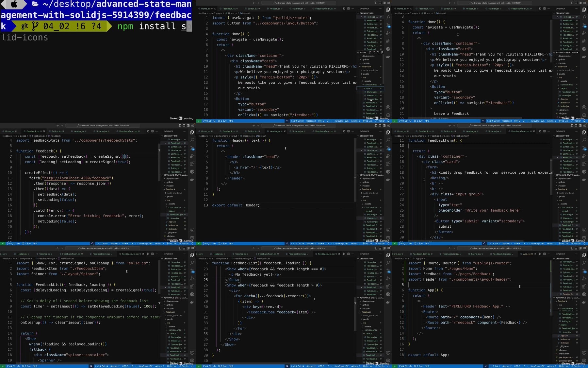Switch to Feedback.jsx tab in Header.jsx window
The image size is (588, 368).
click(230, 131)
